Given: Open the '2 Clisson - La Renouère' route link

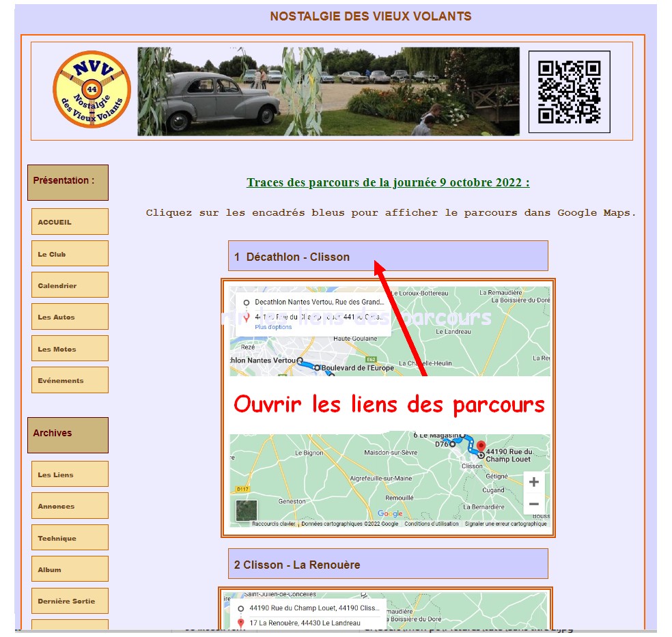Looking at the screenshot, I should coord(388,564).
